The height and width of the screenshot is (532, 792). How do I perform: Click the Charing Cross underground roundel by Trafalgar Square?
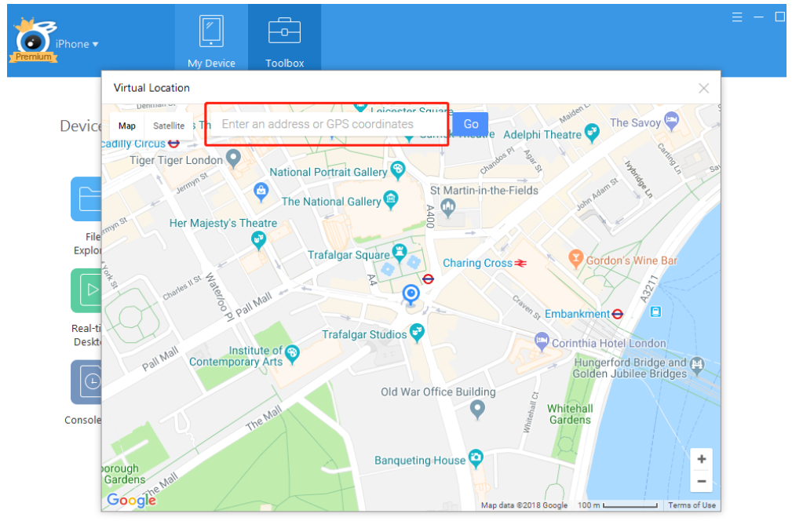pos(428,279)
